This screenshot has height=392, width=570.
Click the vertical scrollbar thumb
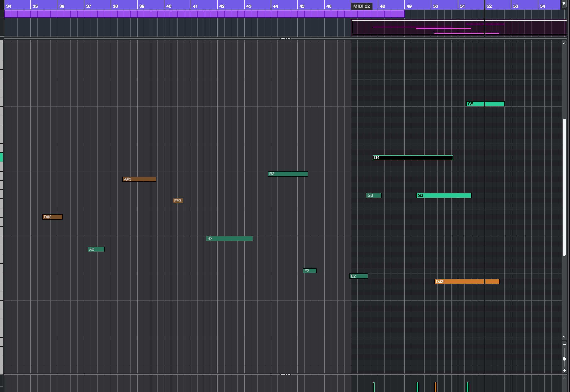coord(564,187)
